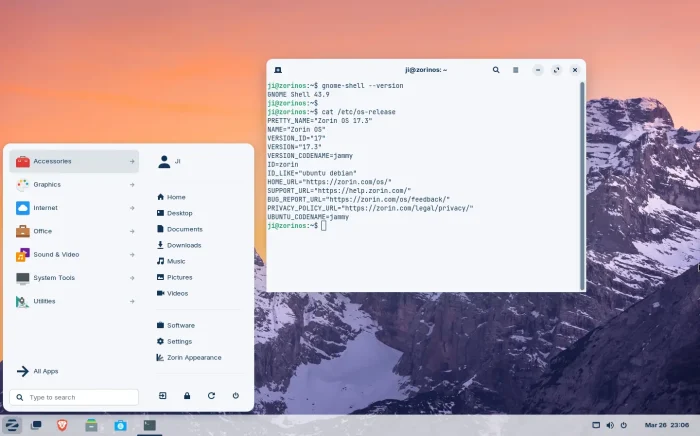
Task: Click the terminal prompt cursor line
Action: tap(297, 226)
